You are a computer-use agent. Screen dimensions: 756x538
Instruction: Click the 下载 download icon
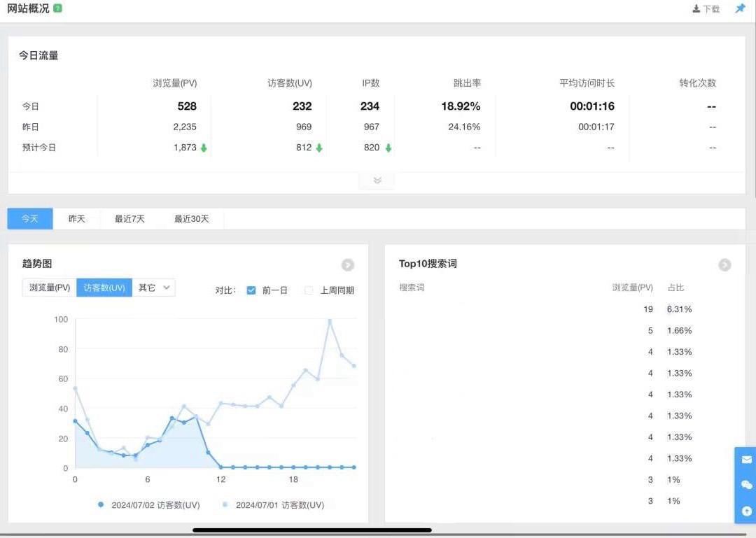coord(696,9)
